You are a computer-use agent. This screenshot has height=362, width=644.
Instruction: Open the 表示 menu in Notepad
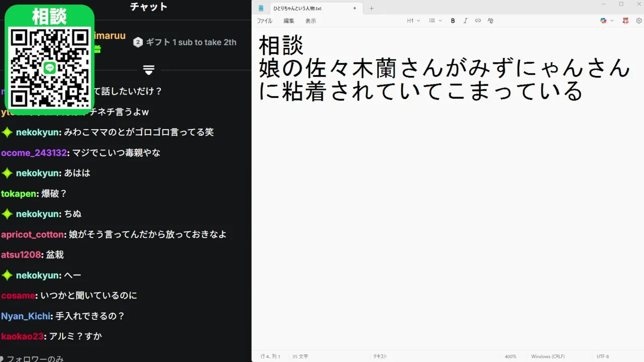pos(310,21)
